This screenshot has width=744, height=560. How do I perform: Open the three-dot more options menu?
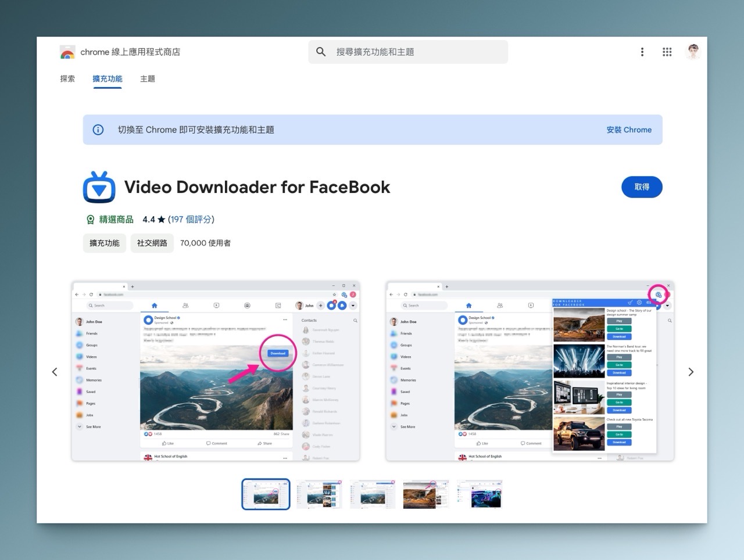click(642, 52)
